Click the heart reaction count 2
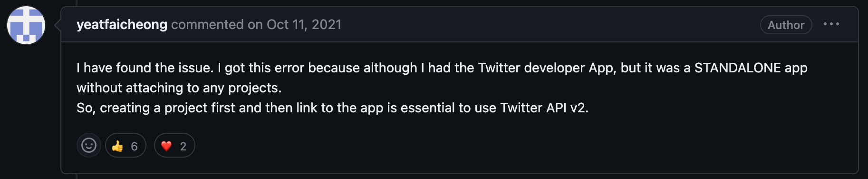 tap(183, 146)
